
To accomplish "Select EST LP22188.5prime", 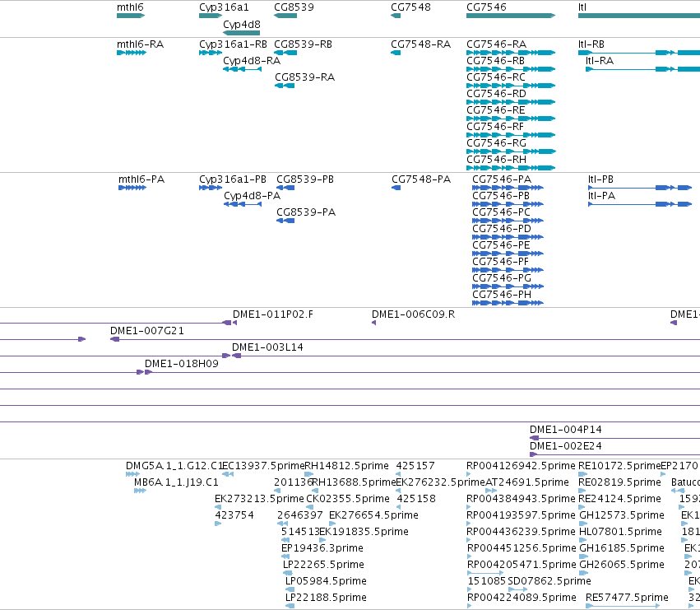I will coord(290,606).
